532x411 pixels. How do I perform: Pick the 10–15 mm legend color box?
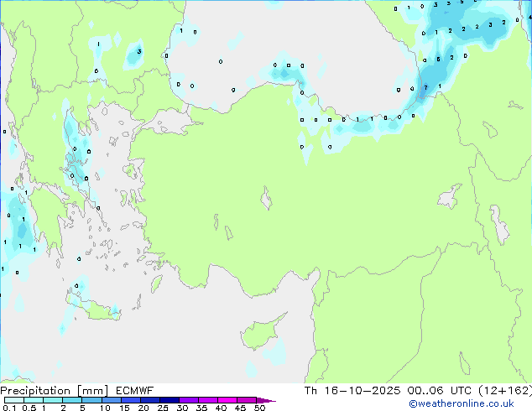pyautogui.click(x=112, y=400)
